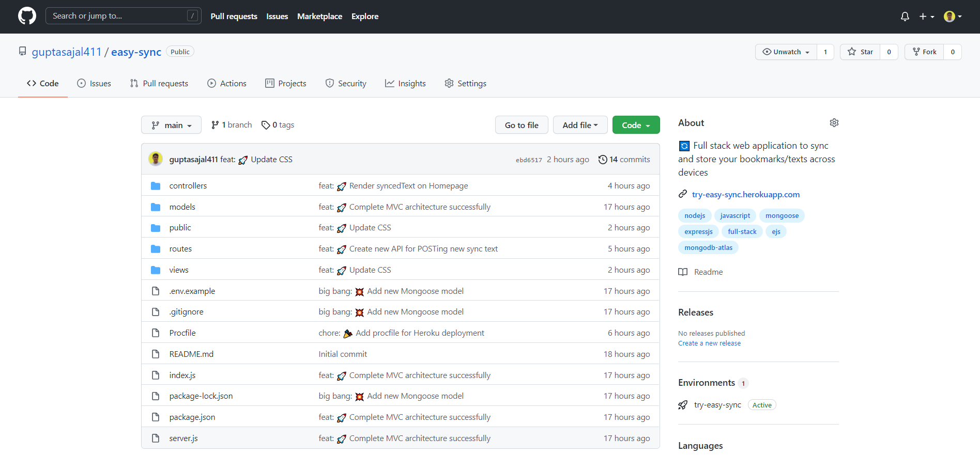
Task: Click the public folder icon
Action: (x=156, y=228)
